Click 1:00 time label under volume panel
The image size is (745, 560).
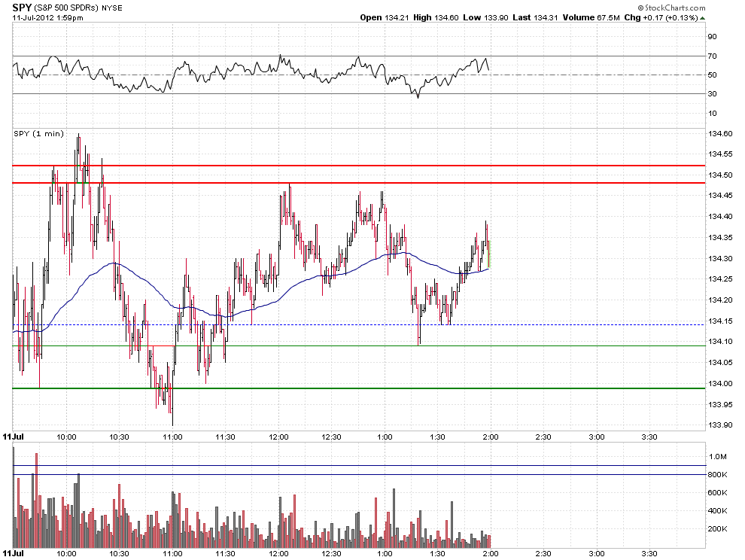click(x=385, y=554)
